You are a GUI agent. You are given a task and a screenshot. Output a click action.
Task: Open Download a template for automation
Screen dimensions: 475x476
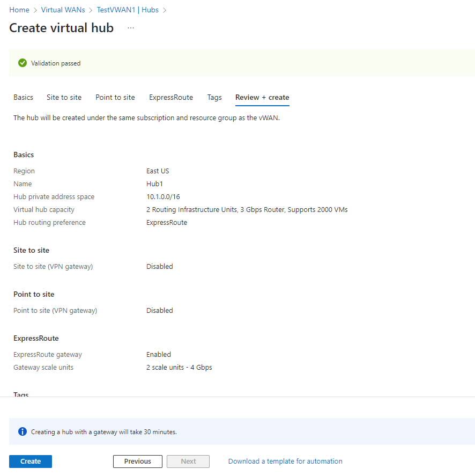click(285, 461)
